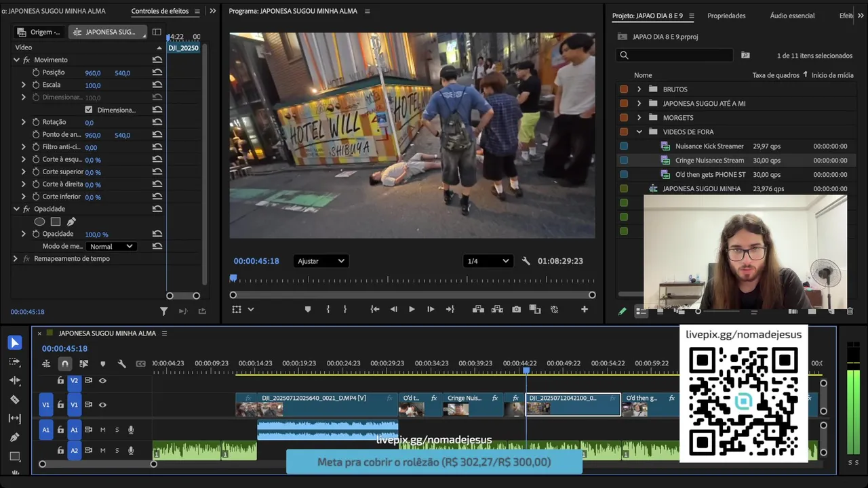Open the Ajustar zoom level dropdown
Viewport: 868px width, 488px height.
(321, 261)
